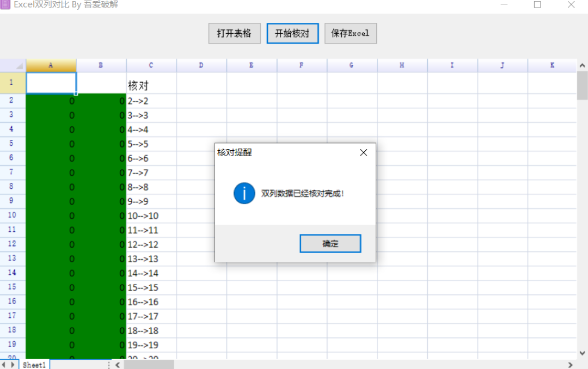Select column header A
The height and width of the screenshot is (369, 588).
[51, 65]
